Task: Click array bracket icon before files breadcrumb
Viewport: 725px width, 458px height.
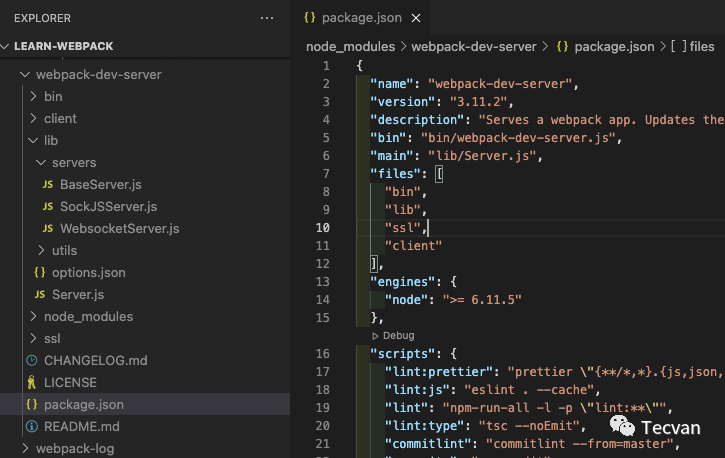Action: (x=679, y=47)
